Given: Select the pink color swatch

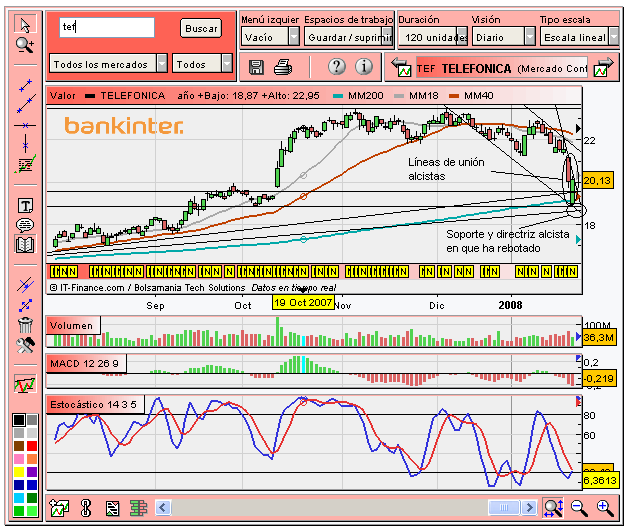Looking at the screenshot, I should (x=19, y=458).
